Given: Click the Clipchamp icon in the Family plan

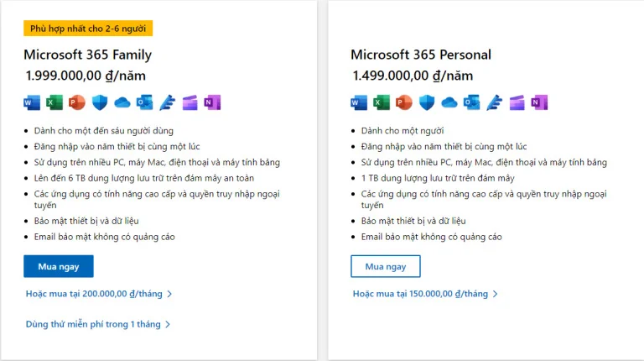Looking at the screenshot, I should tap(190, 102).
